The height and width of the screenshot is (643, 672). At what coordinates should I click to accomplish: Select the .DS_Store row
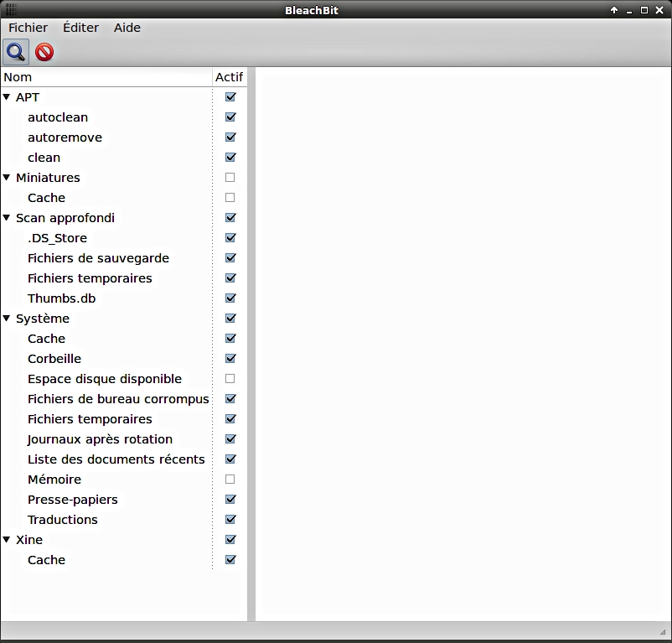point(123,237)
